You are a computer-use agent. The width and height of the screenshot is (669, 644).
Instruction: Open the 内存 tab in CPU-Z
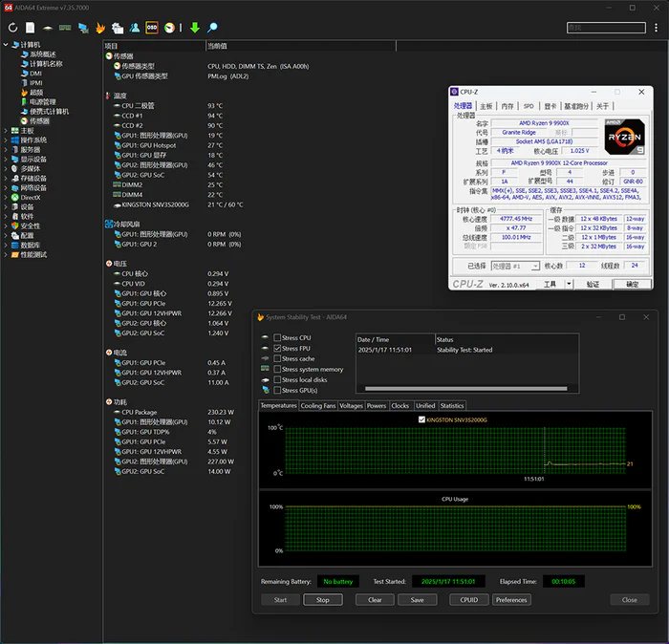[507, 106]
